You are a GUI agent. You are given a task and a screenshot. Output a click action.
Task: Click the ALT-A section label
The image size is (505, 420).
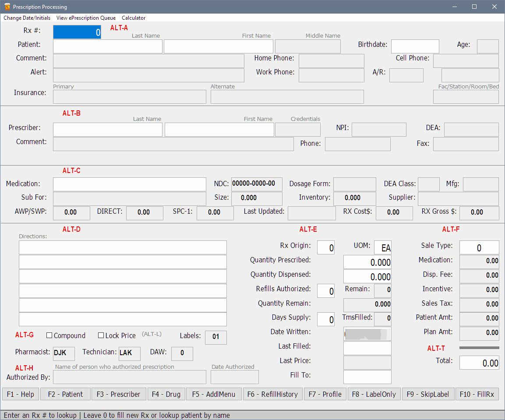119,28
